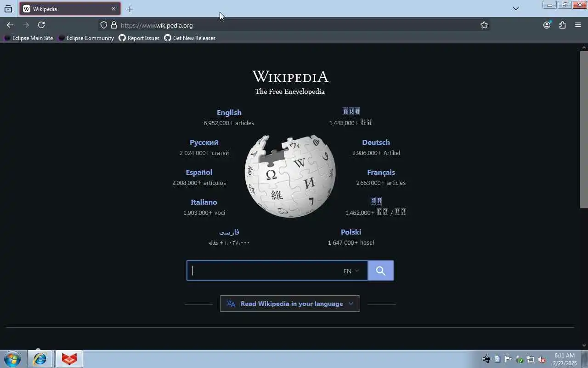588x368 pixels.
Task: Open Español Wikipedia link
Action: click(x=199, y=172)
